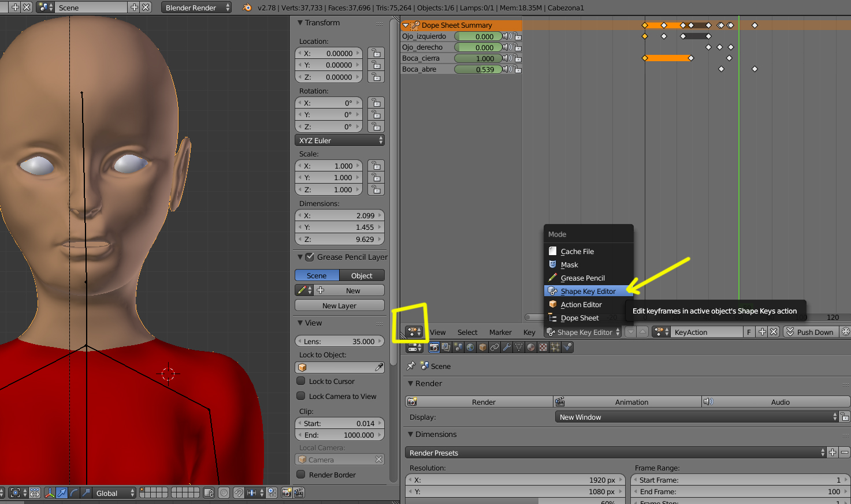Open mesh Data properties triangle icon
This screenshot has height=504, width=851.
pos(519,347)
